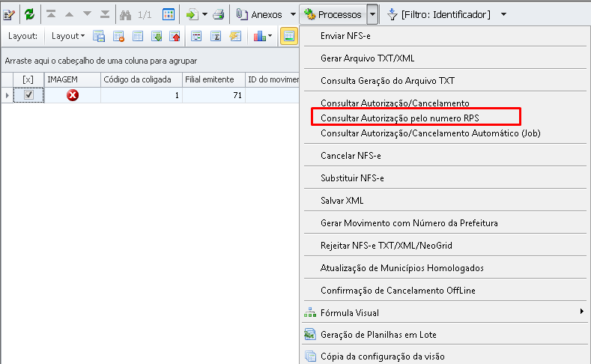This screenshot has height=364, width=591.
Task: Open the Anexos attachments button
Action: point(259,15)
